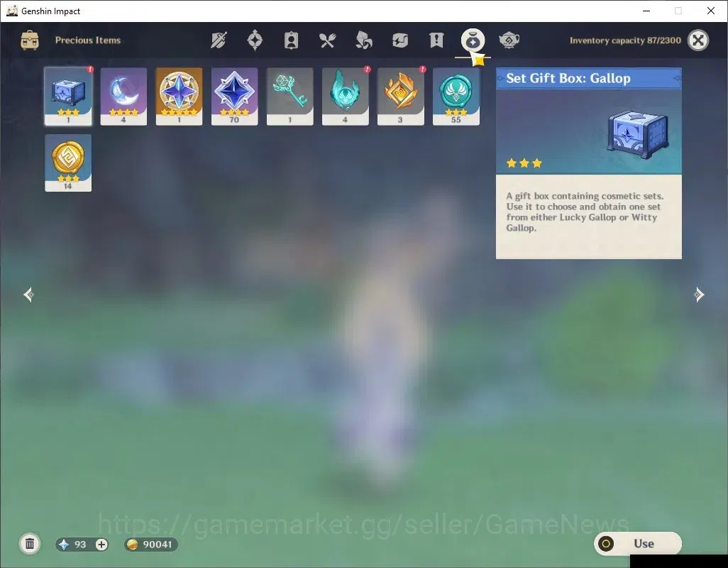
Task: Click the Genshin Impact window title icon
Action: (11, 11)
